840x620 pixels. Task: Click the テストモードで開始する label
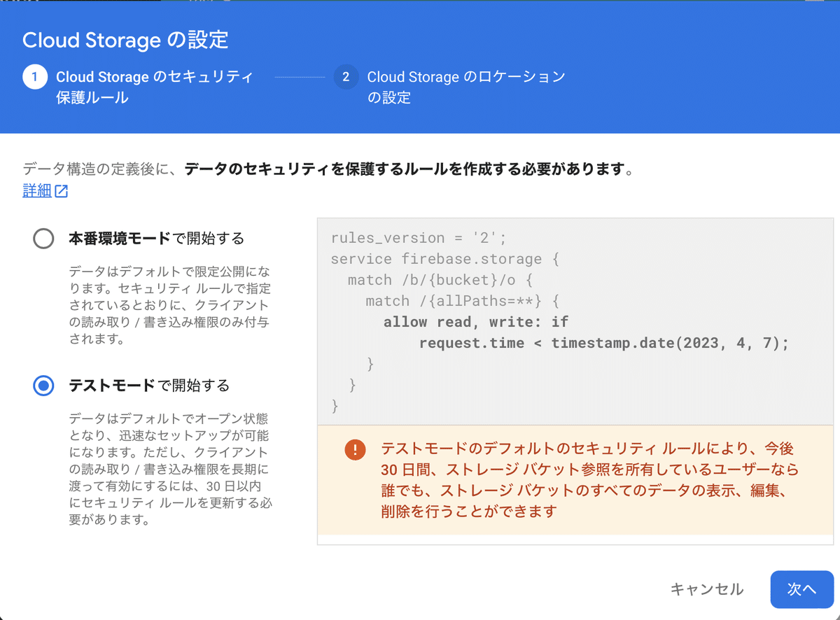tap(148, 386)
